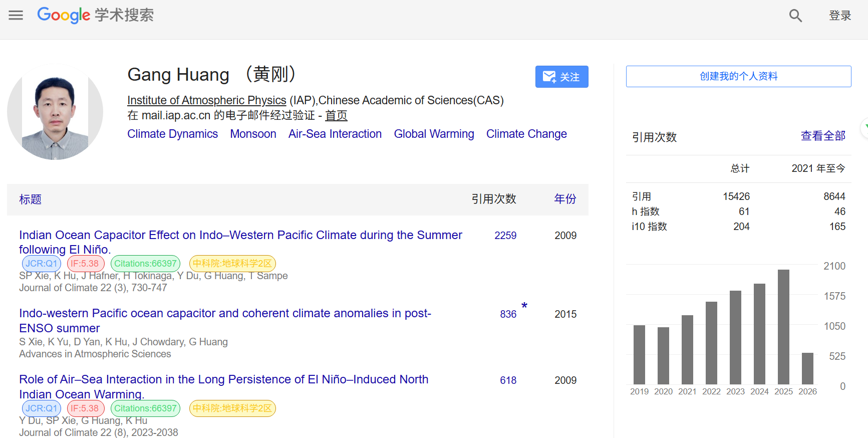Select the Monsoon interest tag

[253, 134]
